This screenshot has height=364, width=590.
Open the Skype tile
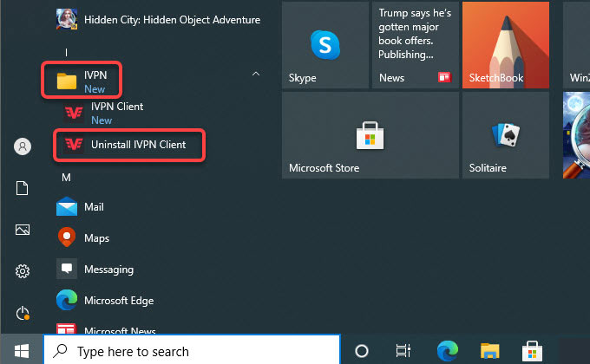pyautogui.click(x=325, y=45)
